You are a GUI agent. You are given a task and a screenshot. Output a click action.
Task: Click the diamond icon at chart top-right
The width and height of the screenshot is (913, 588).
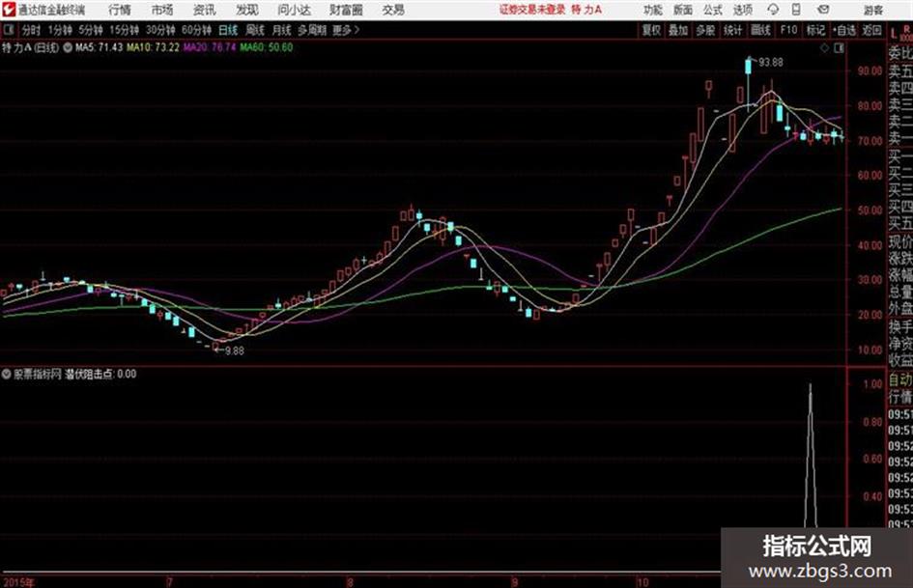tap(824, 48)
